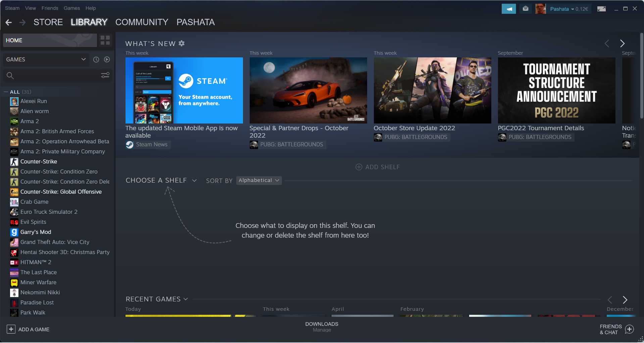Click ADD A GAME label

tap(34, 330)
